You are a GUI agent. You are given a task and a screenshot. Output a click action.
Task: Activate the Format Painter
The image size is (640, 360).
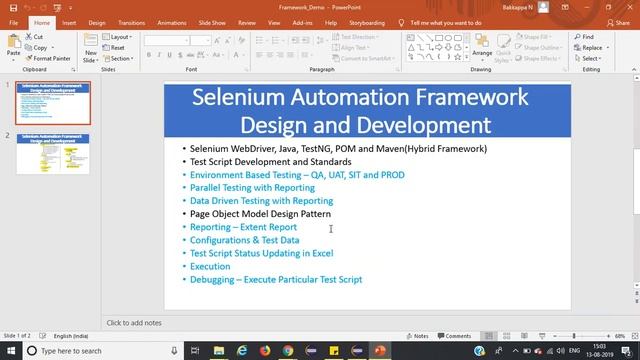click(x=48, y=58)
